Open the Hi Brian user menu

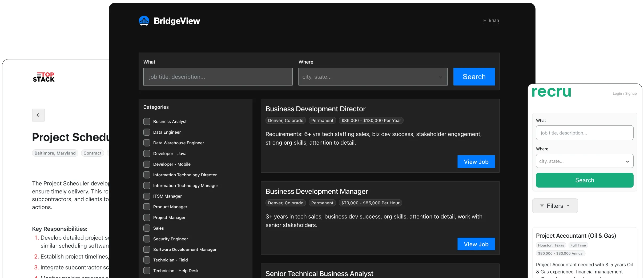pos(491,21)
